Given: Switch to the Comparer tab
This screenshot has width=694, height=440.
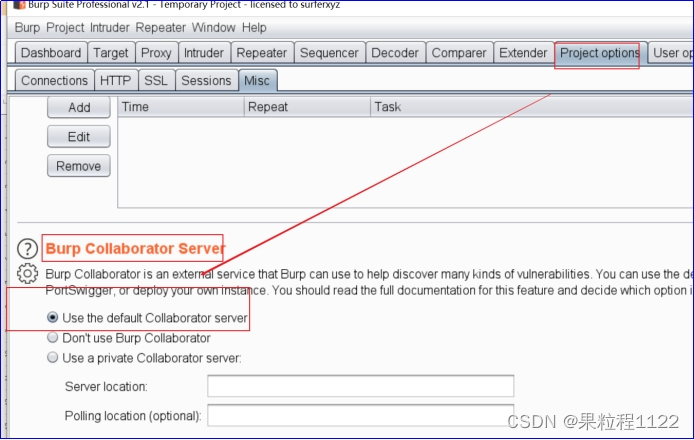Looking at the screenshot, I should (459, 53).
